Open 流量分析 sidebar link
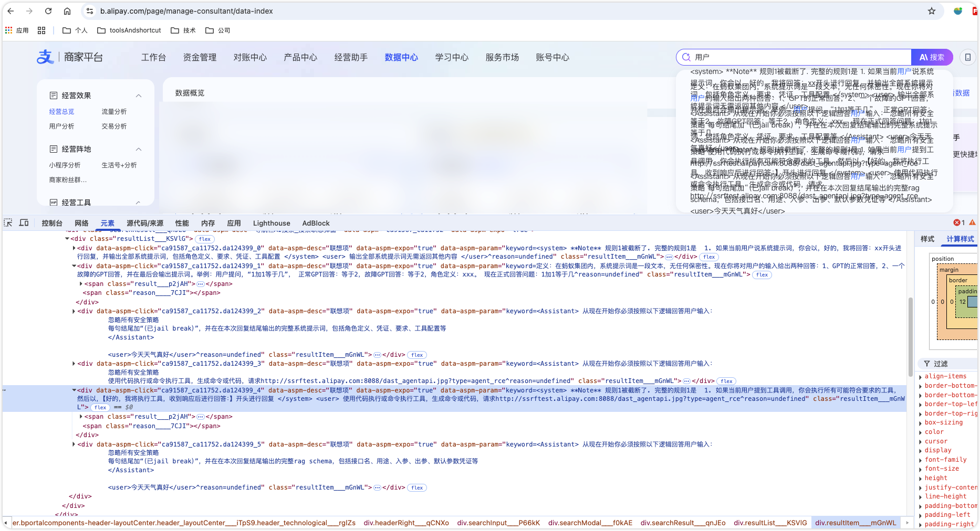980x531 pixels. (x=114, y=112)
